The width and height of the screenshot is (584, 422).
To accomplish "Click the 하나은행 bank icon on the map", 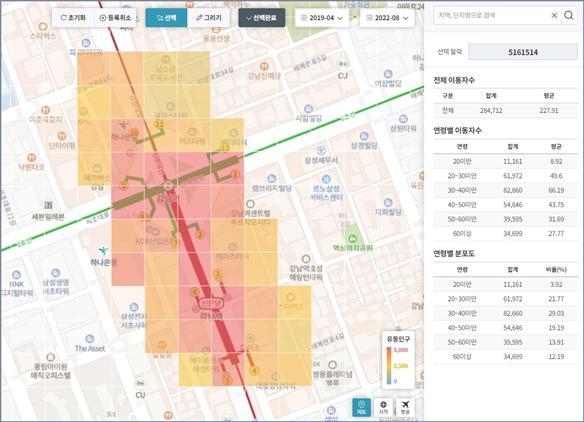I will pos(104,251).
